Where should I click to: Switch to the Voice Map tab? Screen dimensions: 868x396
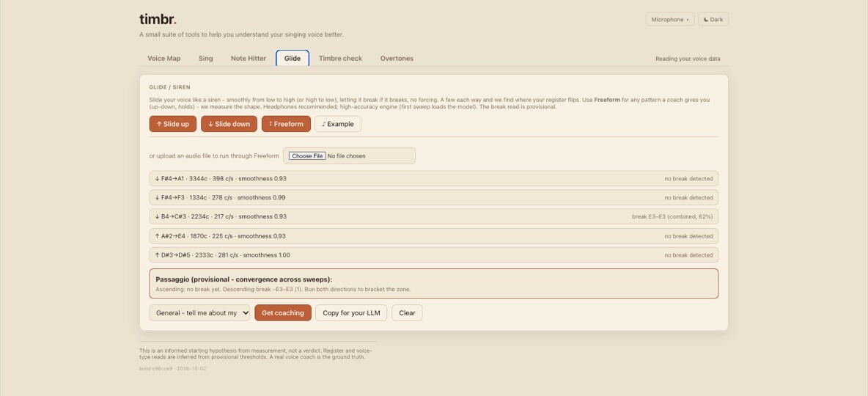(164, 58)
